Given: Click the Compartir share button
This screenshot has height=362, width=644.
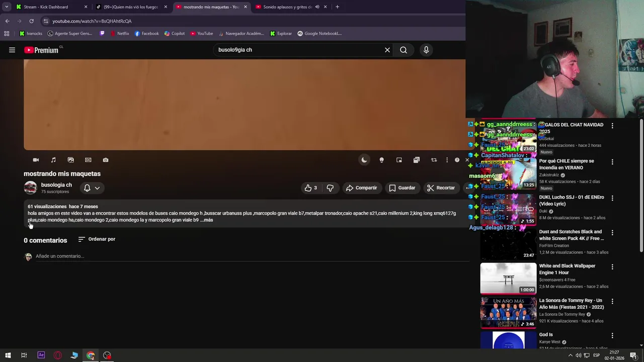Looking at the screenshot, I should 361,188.
